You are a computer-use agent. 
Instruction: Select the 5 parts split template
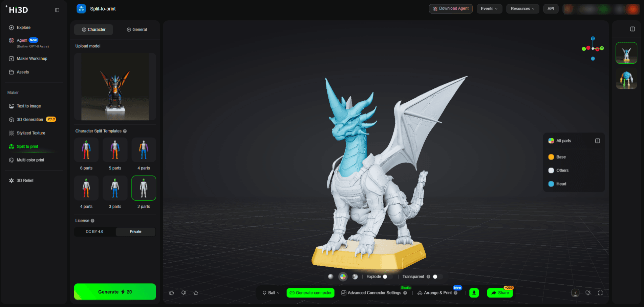pyautogui.click(x=115, y=150)
